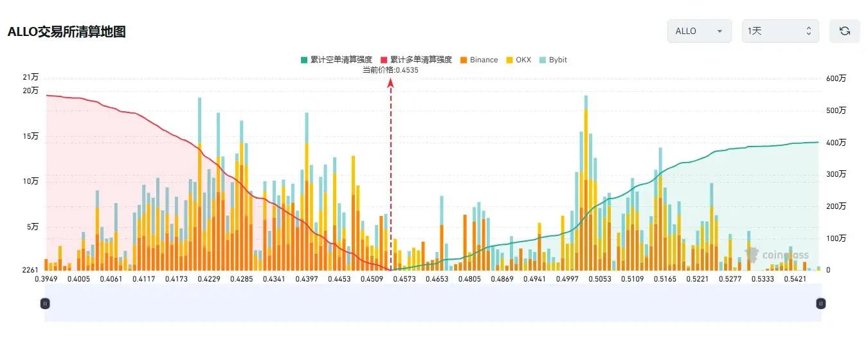This screenshot has height=349, width=868.
Task: Click the x-axis label 0.4117
Action: (x=144, y=279)
